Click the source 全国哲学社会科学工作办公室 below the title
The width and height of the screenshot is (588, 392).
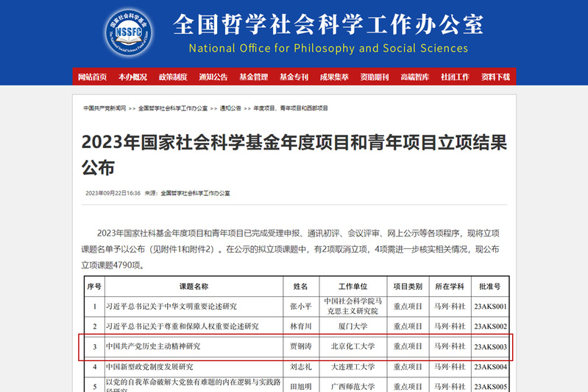click(195, 193)
